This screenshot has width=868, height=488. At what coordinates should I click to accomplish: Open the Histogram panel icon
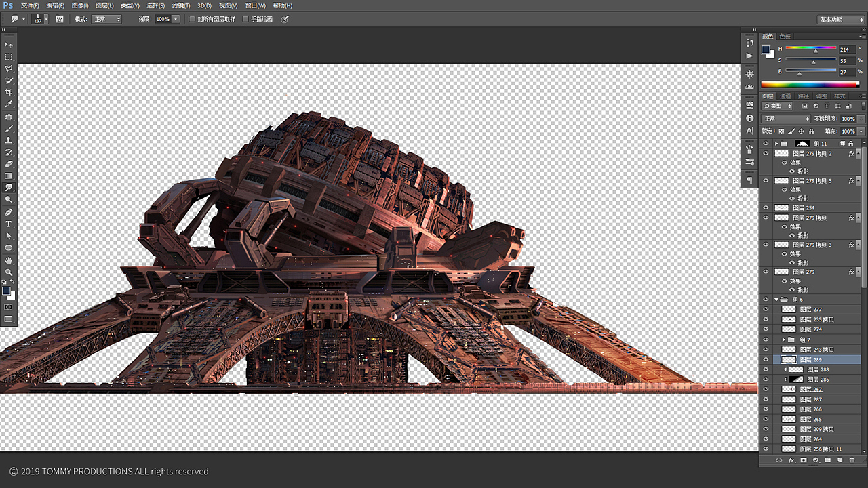(x=749, y=87)
